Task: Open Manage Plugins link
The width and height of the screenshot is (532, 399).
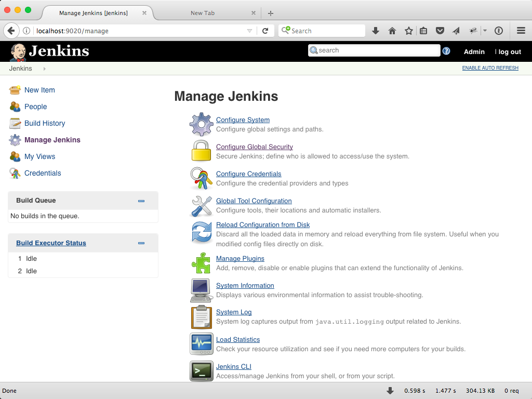Action: tap(240, 259)
